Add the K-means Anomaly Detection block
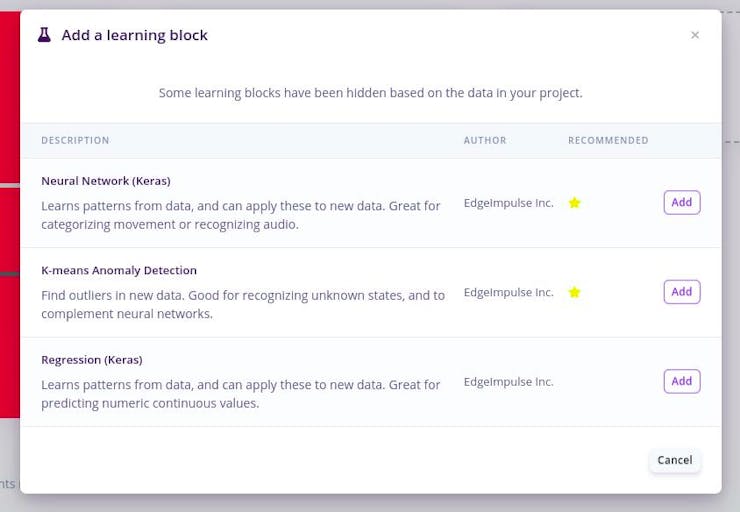 pyautogui.click(x=681, y=292)
